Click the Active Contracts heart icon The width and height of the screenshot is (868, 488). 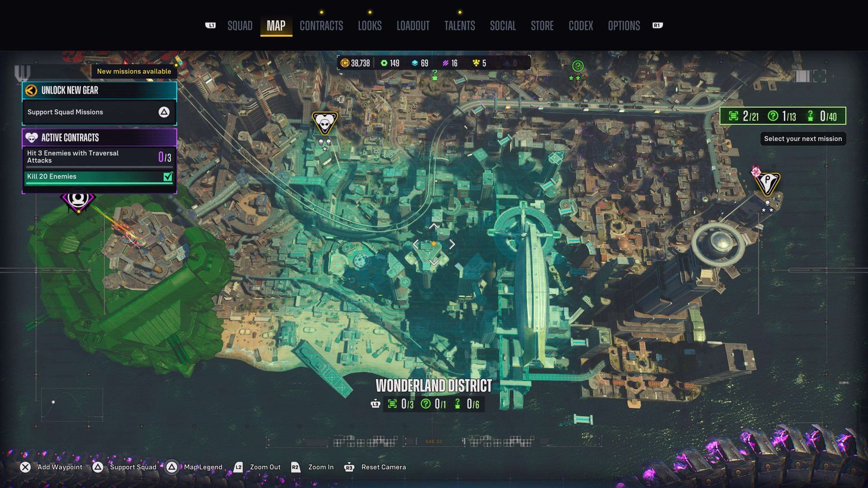(32, 138)
